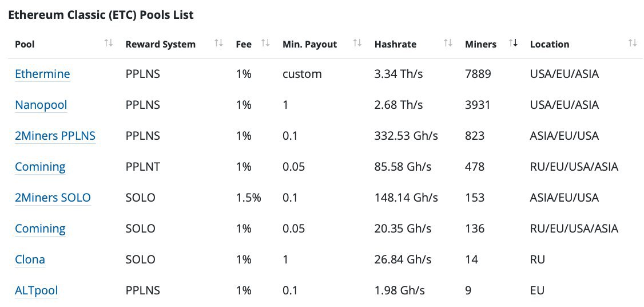The width and height of the screenshot is (644, 307).
Task: Click the Ethereum Classic Pools List heading
Action: coord(101,15)
